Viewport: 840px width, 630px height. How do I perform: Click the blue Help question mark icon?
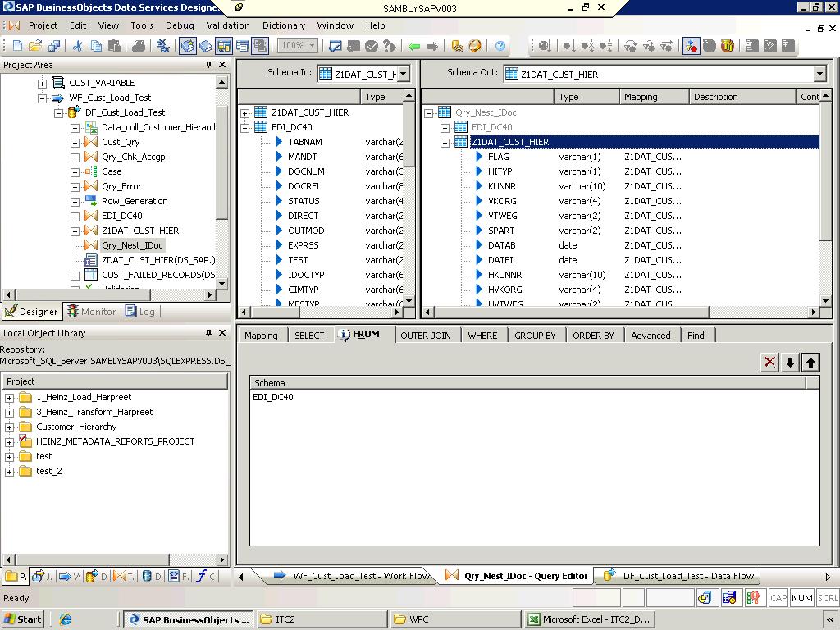[500, 46]
